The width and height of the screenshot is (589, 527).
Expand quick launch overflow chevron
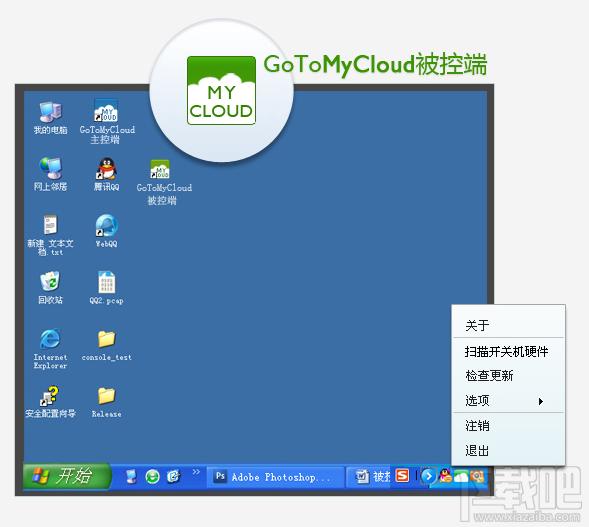click(x=196, y=472)
